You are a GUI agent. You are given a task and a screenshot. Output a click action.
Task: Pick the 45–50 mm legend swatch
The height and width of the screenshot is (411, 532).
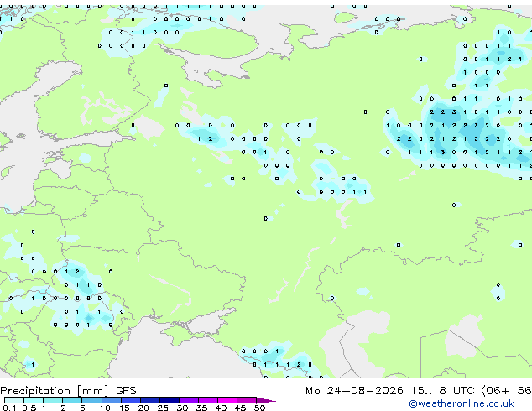click(247, 400)
